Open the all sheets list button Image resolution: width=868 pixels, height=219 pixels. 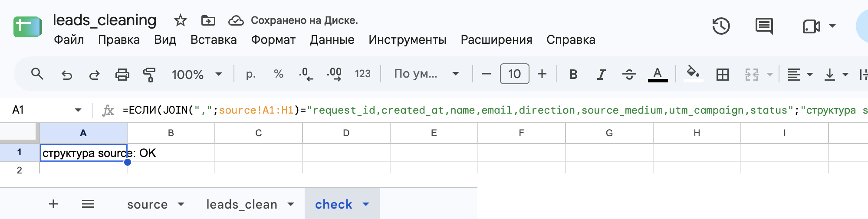tap(88, 204)
